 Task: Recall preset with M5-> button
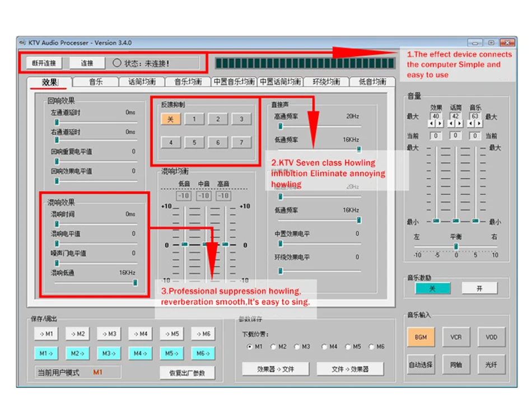(172, 353)
